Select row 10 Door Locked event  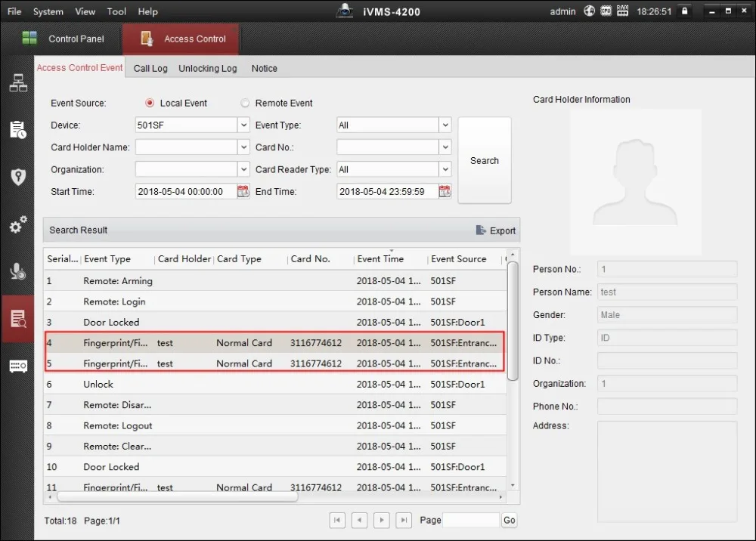tap(275, 467)
